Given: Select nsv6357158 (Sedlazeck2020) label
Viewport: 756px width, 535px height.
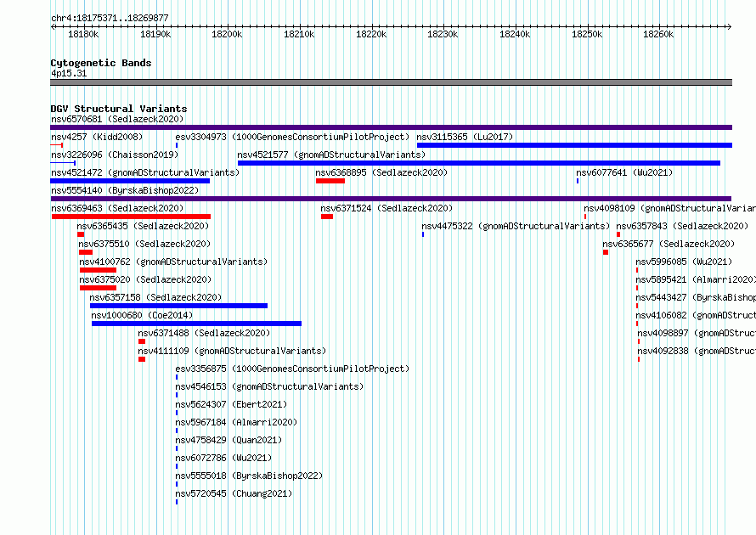Looking at the screenshot, I should (x=155, y=297).
